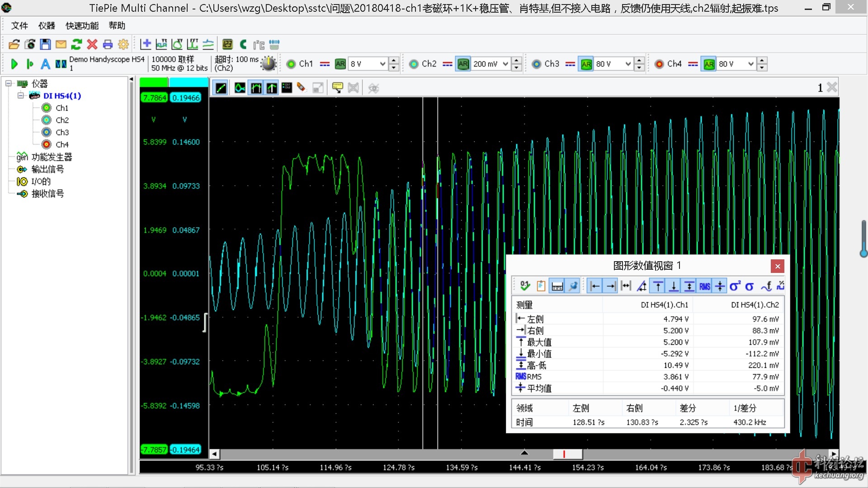Select the 功能发生器 tree item
This screenshot has width=868, height=488.
tap(52, 157)
